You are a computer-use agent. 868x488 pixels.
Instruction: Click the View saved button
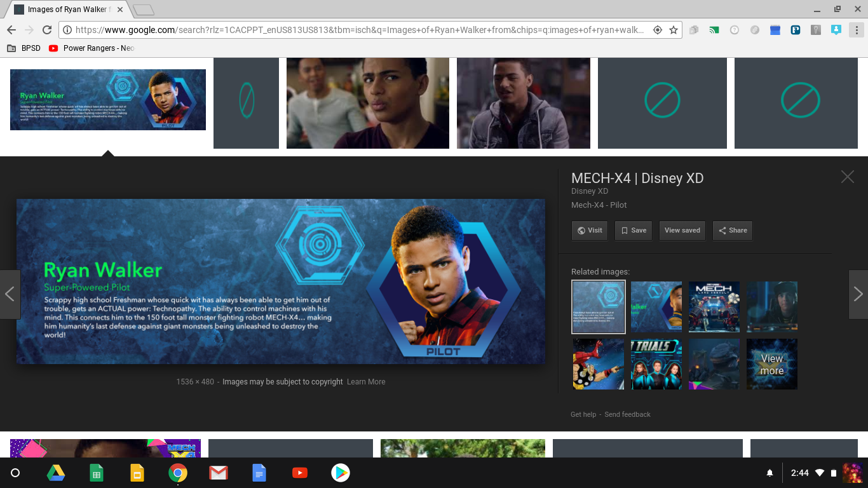coord(682,231)
